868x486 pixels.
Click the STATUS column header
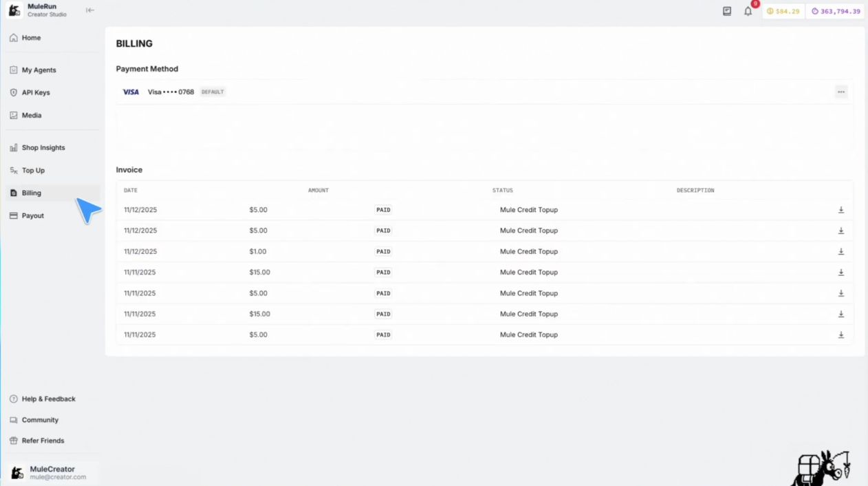[503, 190]
